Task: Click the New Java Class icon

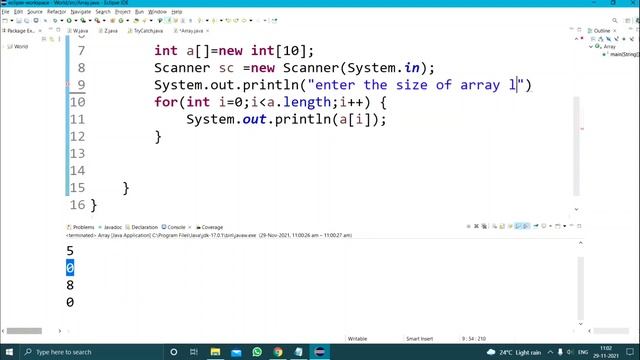Action: coord(121,20)
